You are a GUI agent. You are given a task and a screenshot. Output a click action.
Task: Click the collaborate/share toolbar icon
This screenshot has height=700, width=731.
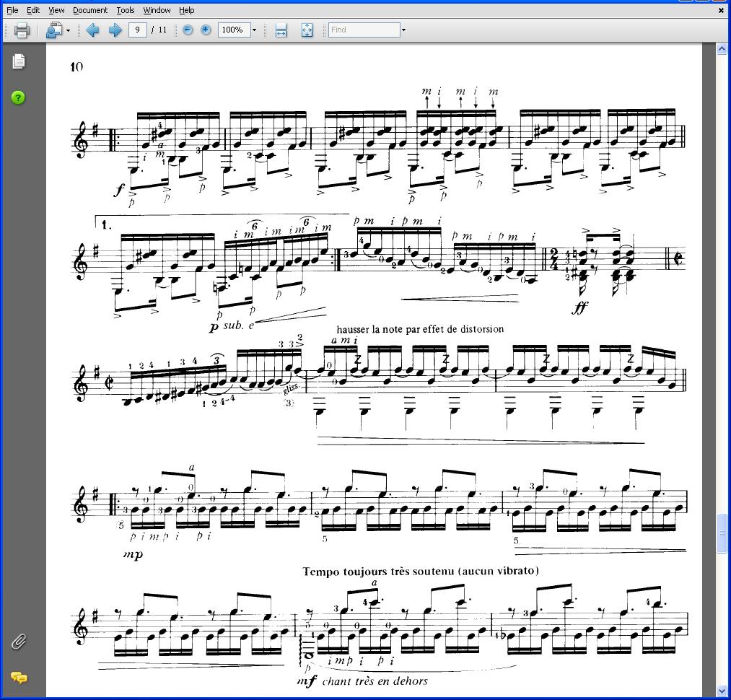click(54, 30)
